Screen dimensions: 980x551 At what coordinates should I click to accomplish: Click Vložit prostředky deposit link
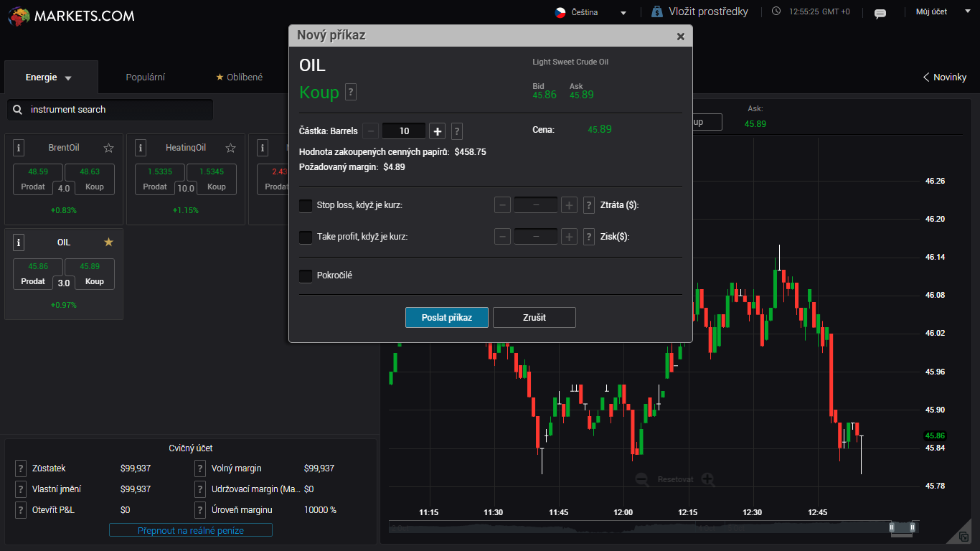point(708,11)
